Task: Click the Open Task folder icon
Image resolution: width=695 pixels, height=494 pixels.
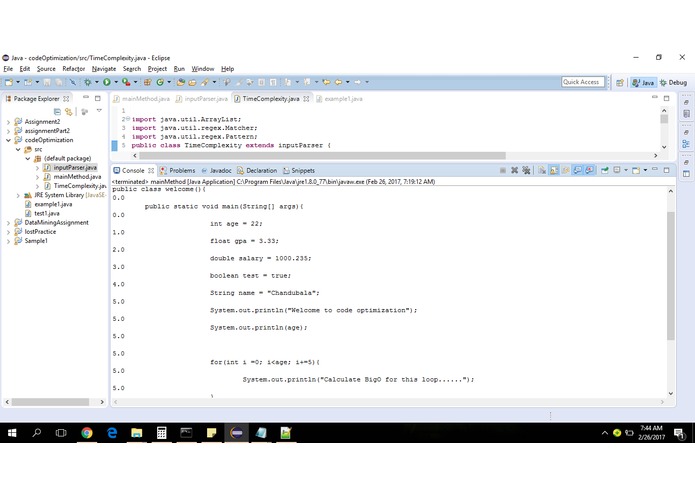Action: click(x=192, y=82)
